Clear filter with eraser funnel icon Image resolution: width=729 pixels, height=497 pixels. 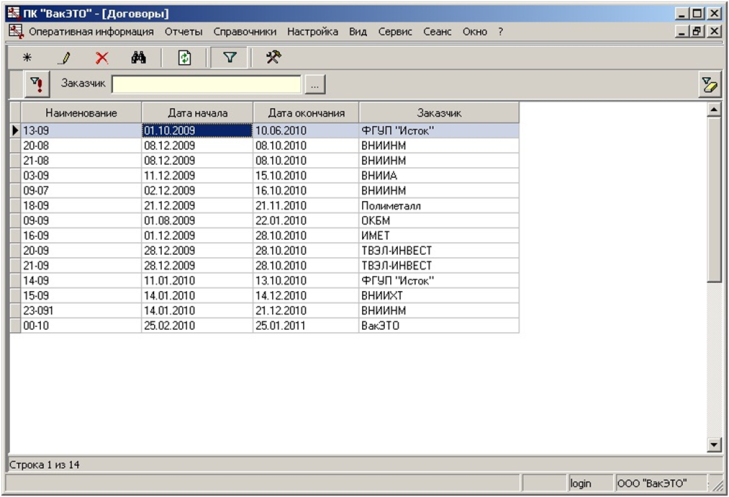709,85
